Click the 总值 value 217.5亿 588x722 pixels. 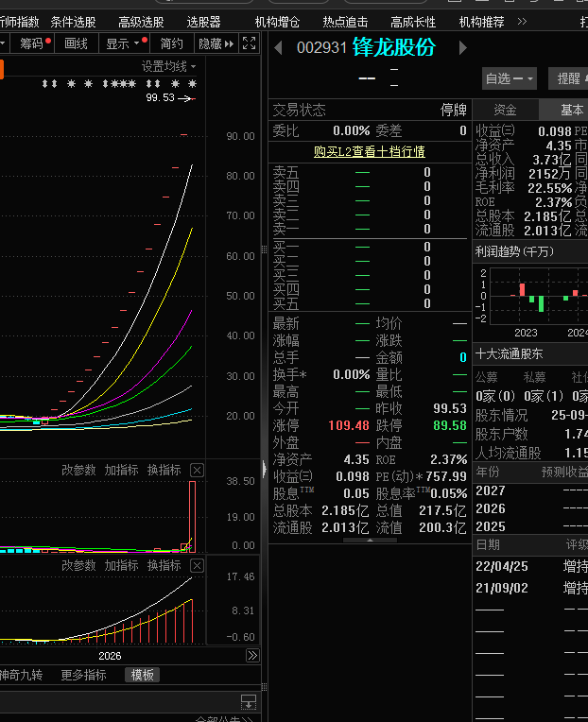point(443,510)
